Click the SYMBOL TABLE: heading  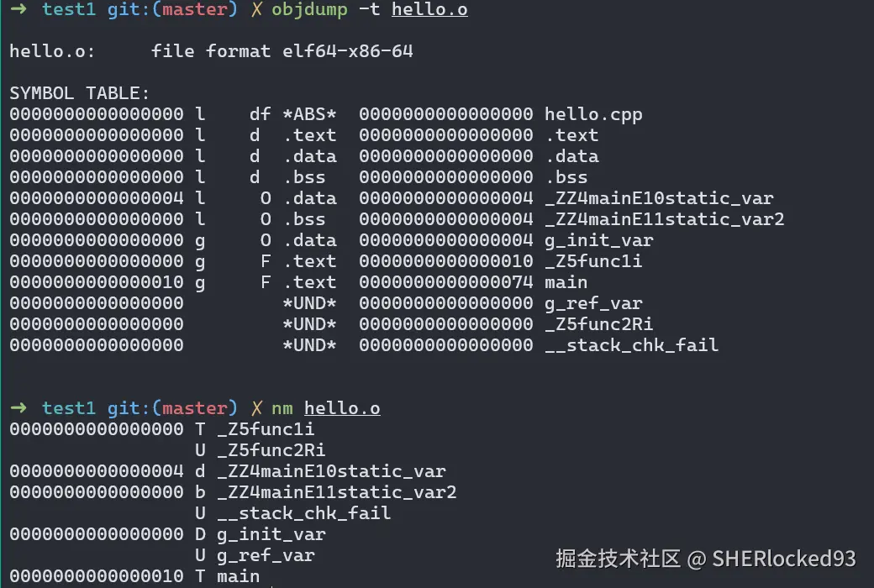click(80, 93)
